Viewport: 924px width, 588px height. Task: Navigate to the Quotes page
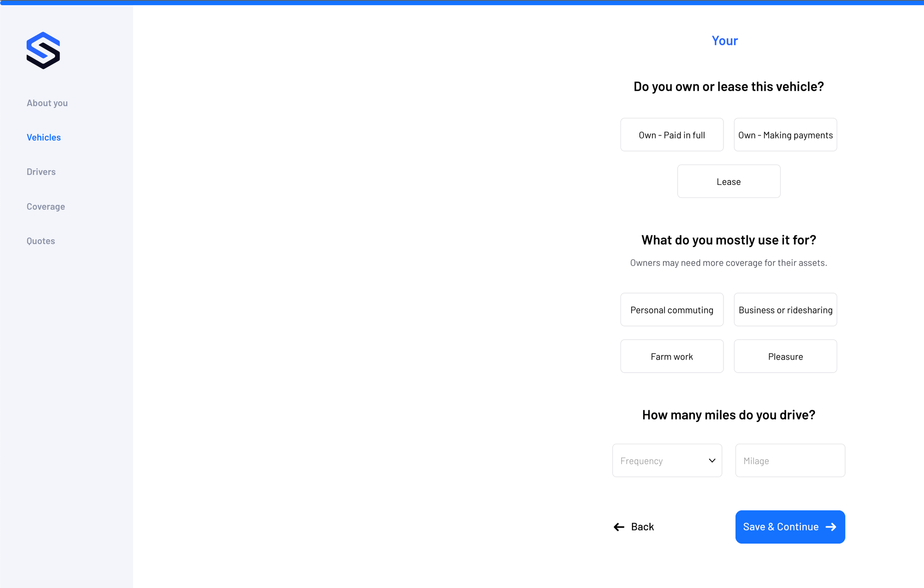coord(41,240)
